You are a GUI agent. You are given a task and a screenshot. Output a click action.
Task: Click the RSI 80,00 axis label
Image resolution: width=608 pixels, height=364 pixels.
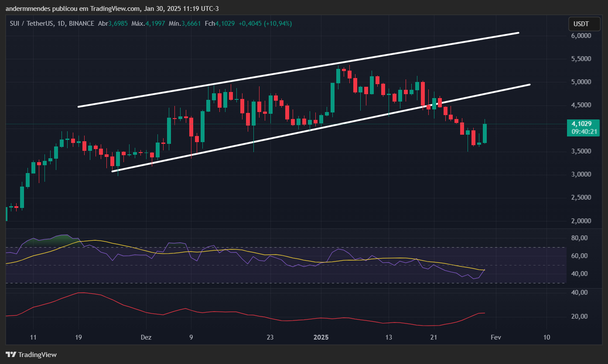pyautogui.click(x=579, y=238)
